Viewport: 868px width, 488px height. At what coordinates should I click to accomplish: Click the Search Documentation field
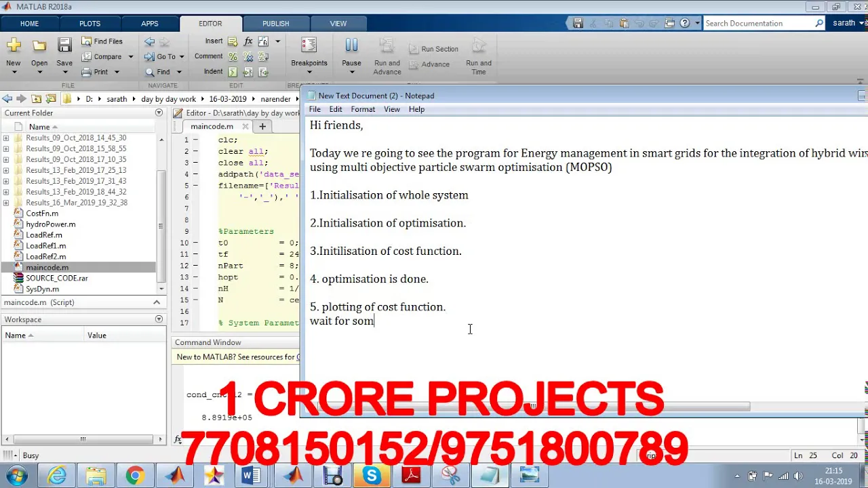pyautogui.click(x=757, y=23)
